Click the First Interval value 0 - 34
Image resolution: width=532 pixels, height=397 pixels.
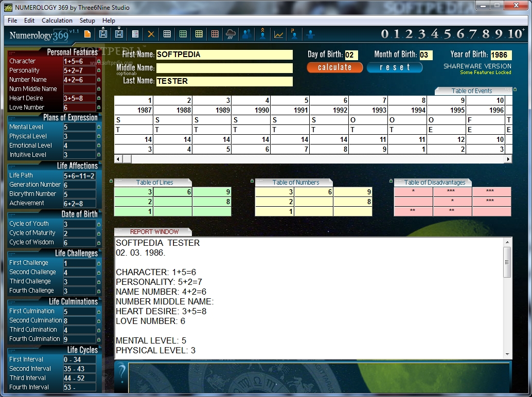point(79,359)
